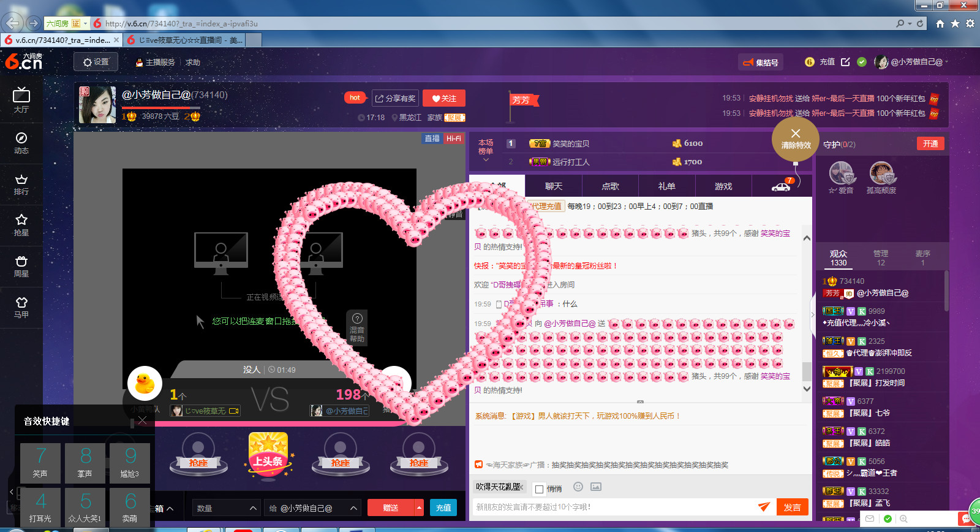This screenshot has height=532, width=980.
Task: Open 设置 settings gear button
Action: tap(96, 62)
